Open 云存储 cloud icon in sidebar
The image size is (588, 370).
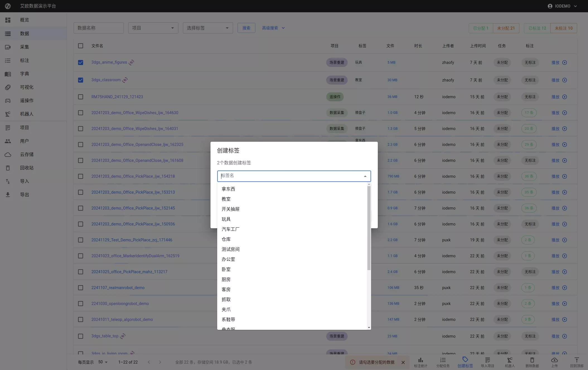click(x=8, y=154)
